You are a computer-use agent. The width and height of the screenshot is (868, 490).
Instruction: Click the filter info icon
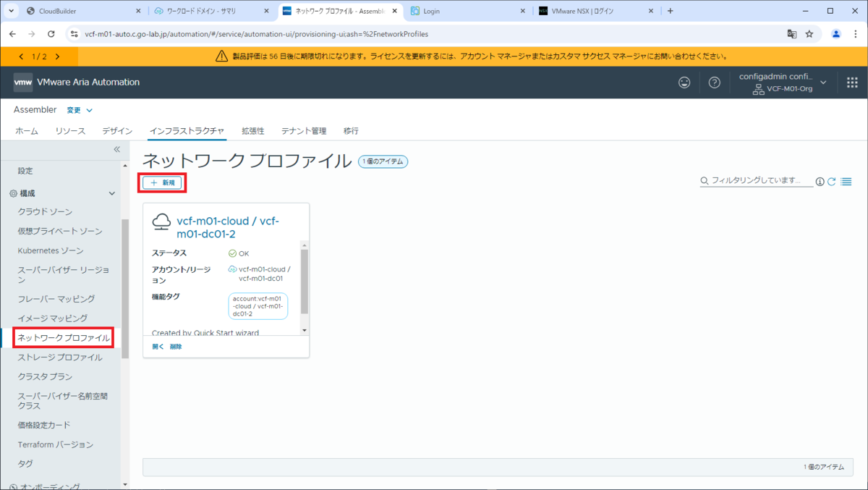[x=820, y=182]
